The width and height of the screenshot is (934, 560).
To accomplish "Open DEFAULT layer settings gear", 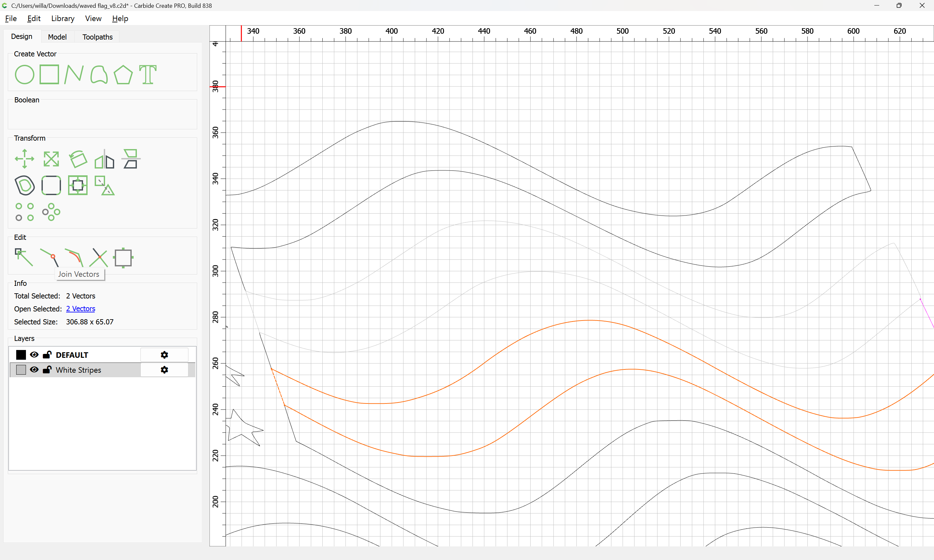I will (164, 355).
